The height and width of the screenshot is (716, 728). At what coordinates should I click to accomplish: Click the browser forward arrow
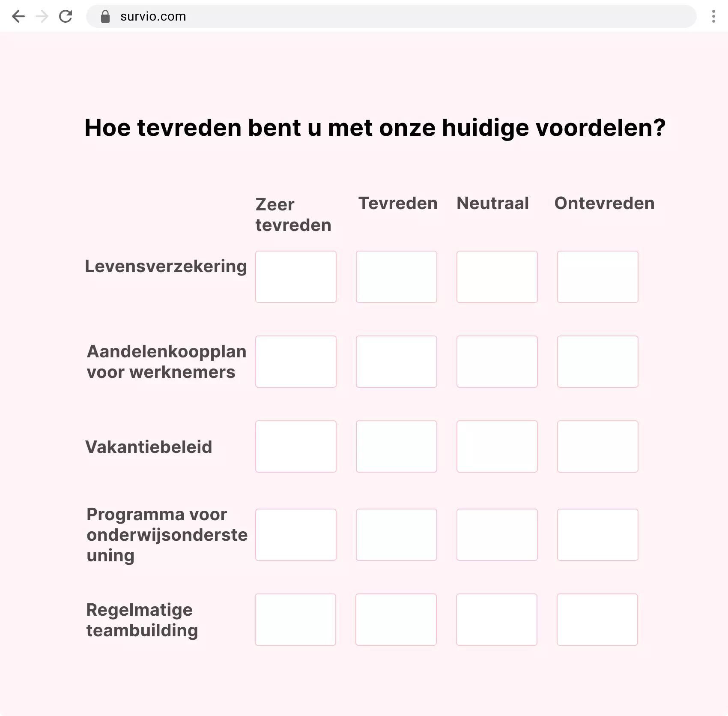[x=42, y=16]
